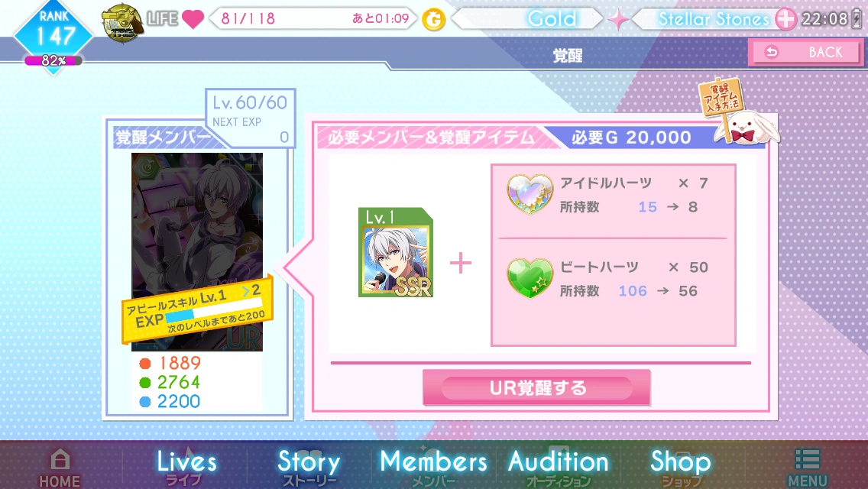Open the Lives tab
868x489 pixels.
(186, 466)
